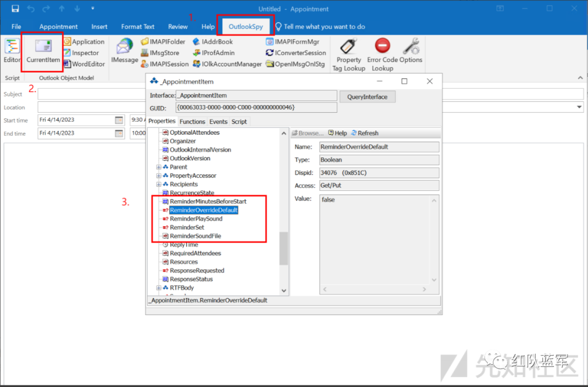
Task: Click the Next Item down arrow
Action: pos(77,9)
